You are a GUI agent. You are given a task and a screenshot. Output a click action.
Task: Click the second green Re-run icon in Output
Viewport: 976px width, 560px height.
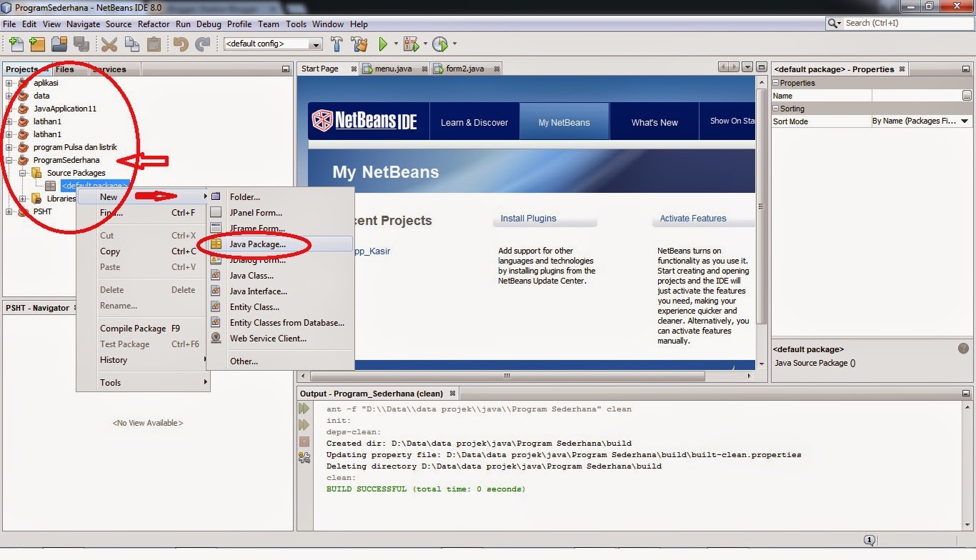pyautogui.click(x=304, y=425)
